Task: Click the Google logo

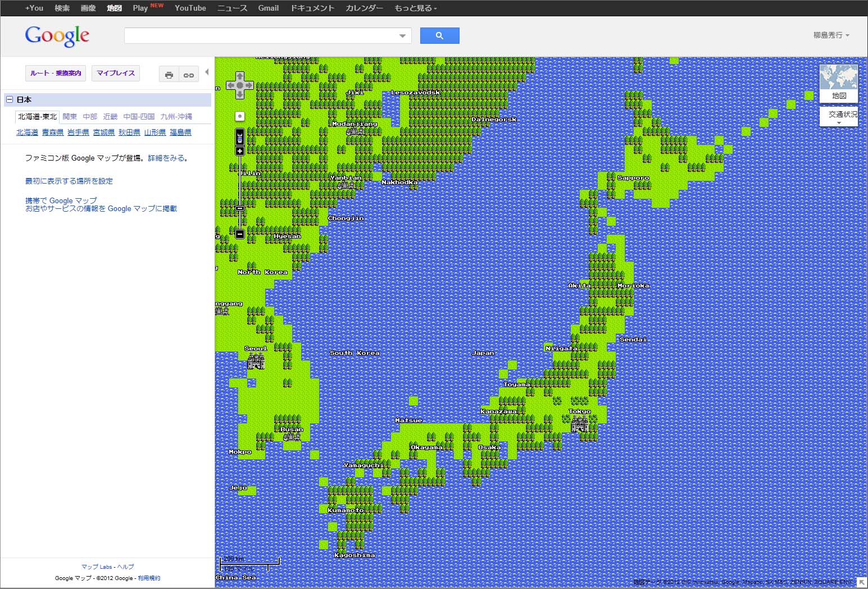Action: [57, 36]
